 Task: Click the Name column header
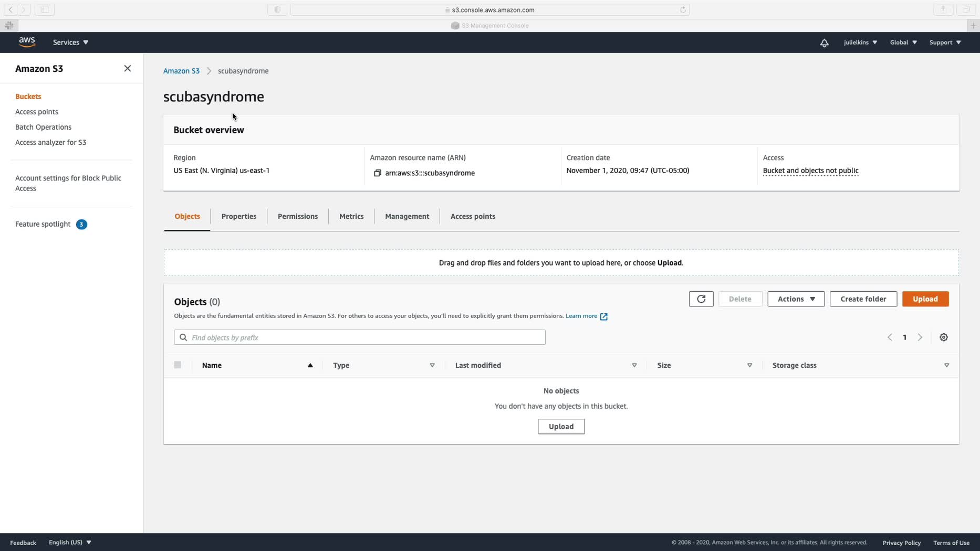(212, 365)
